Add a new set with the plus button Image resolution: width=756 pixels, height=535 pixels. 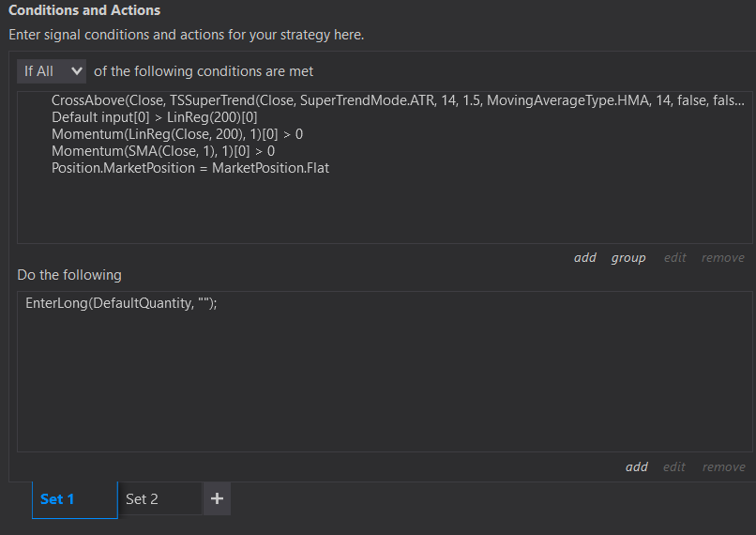point(217,499)
